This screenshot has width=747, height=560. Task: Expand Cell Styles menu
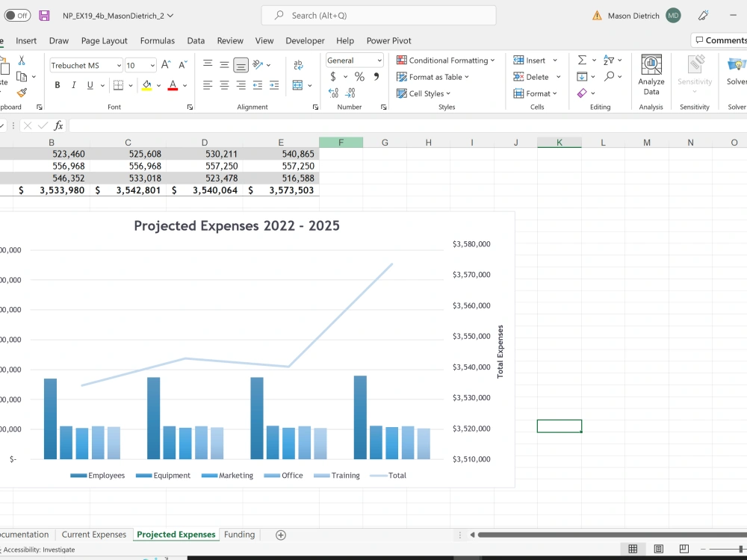click(424, 93)
